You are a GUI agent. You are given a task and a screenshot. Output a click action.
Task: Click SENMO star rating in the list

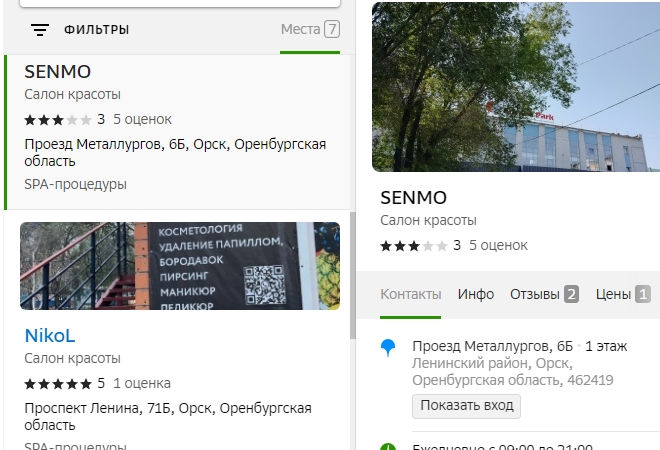[58, 119]
